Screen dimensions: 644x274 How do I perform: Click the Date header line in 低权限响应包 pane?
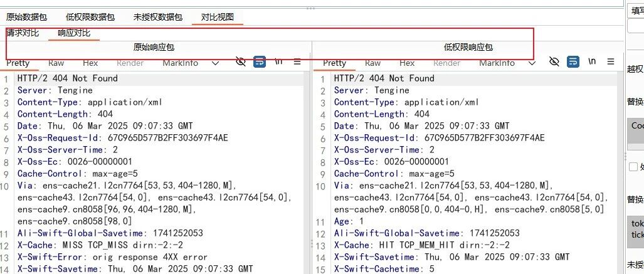pyautogui.click(x=421, y=125)
